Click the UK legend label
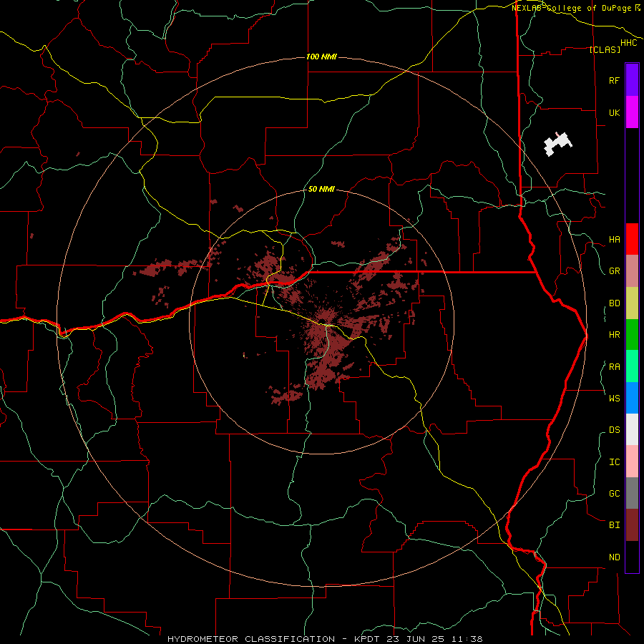This screenshot has width=644, height=644. tap(614, 112)
